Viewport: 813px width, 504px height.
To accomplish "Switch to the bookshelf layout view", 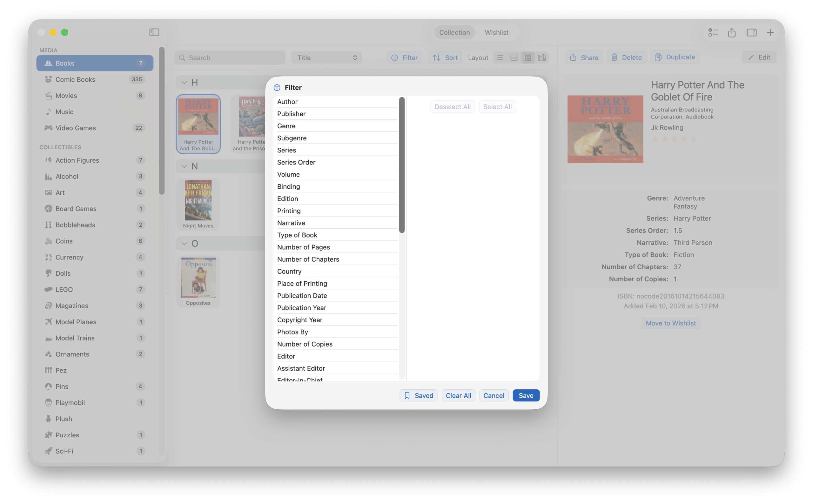I will 541,57.
